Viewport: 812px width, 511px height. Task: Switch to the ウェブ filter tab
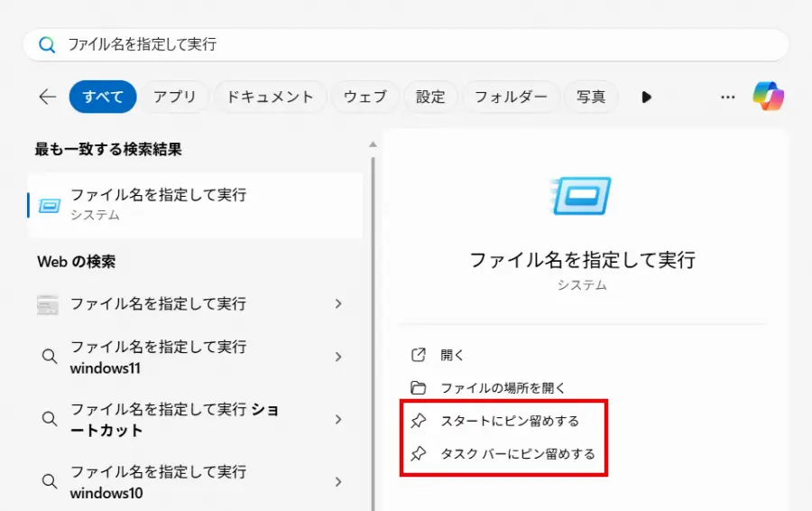(365, 97)
